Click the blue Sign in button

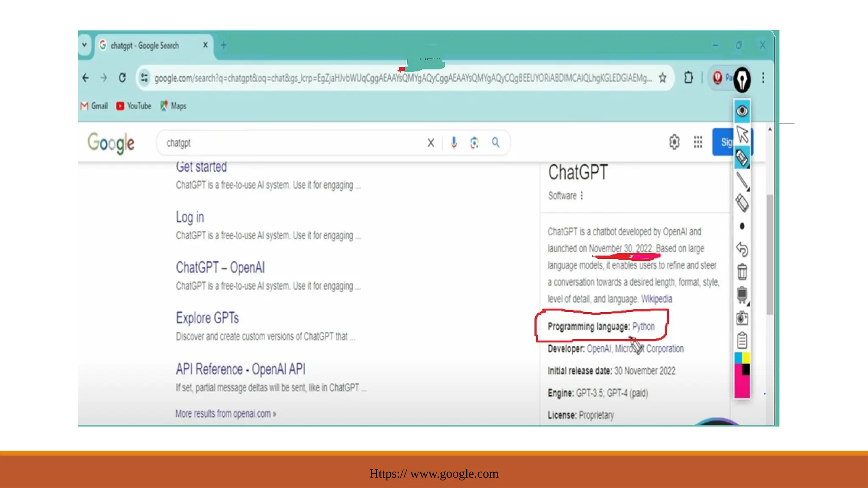(724, 142)
